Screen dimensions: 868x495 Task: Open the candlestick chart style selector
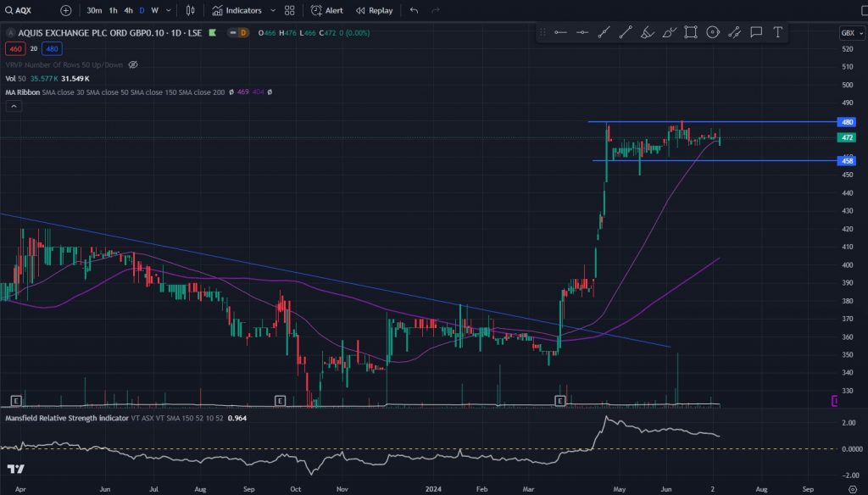[190, 11]
